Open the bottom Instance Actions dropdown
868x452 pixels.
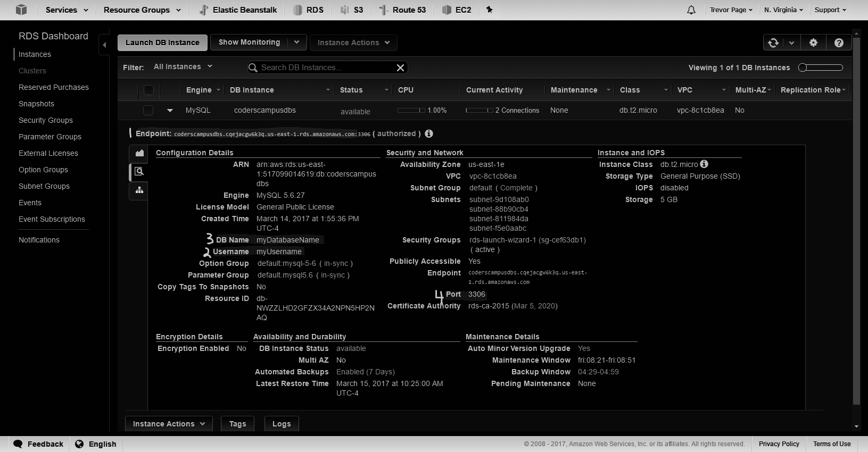tap(169, 424)
